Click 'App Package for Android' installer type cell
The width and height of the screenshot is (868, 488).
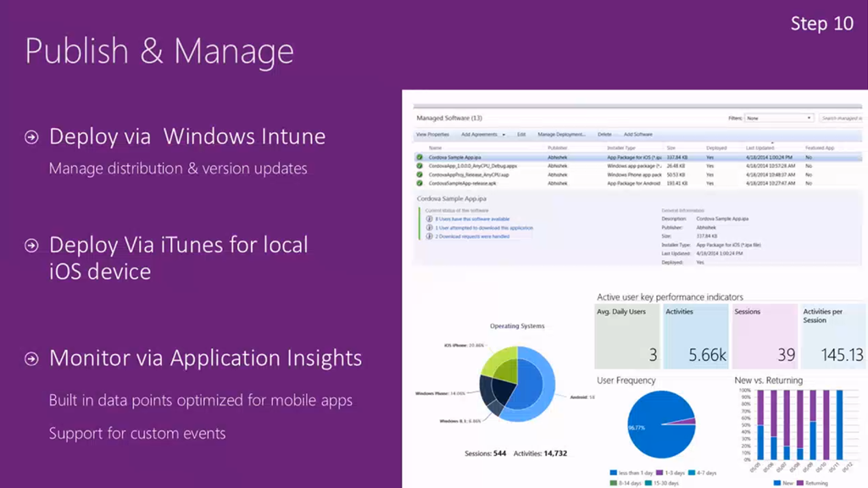tap(634, 183)
